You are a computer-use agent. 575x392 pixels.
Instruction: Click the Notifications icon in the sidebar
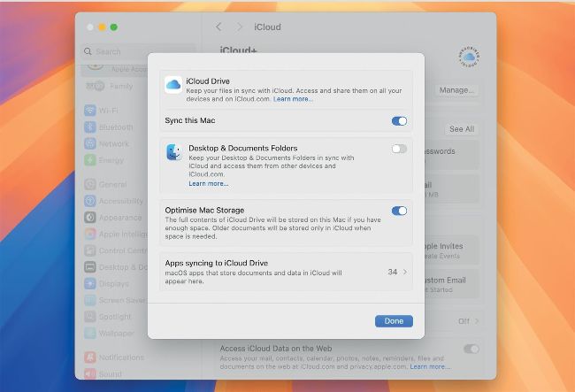click(90, 357)
